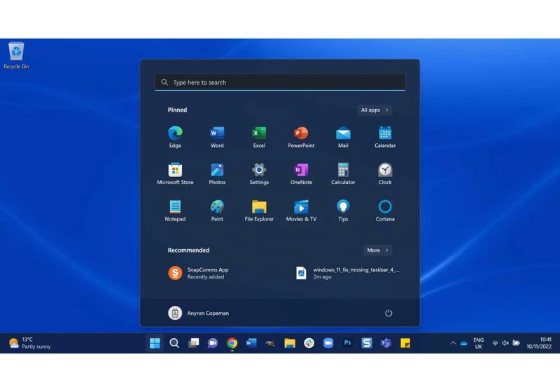Launch OneNote
Screen dimensions: 560x392
(x=301, y=174)
